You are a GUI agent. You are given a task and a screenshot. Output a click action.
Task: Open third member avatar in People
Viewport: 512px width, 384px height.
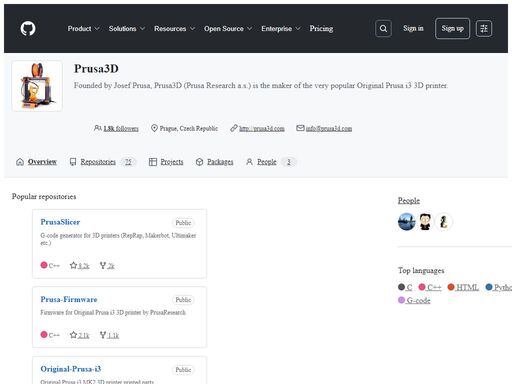(x=443, y=222)
